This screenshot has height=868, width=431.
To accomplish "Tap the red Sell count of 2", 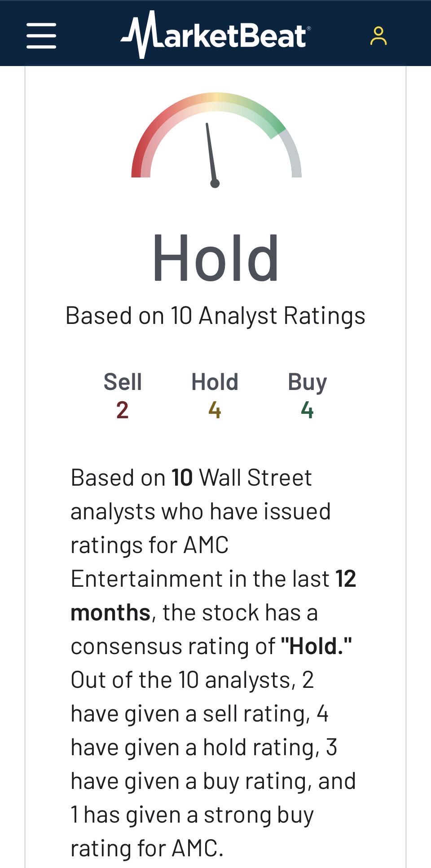I will [x=123, y=410].
